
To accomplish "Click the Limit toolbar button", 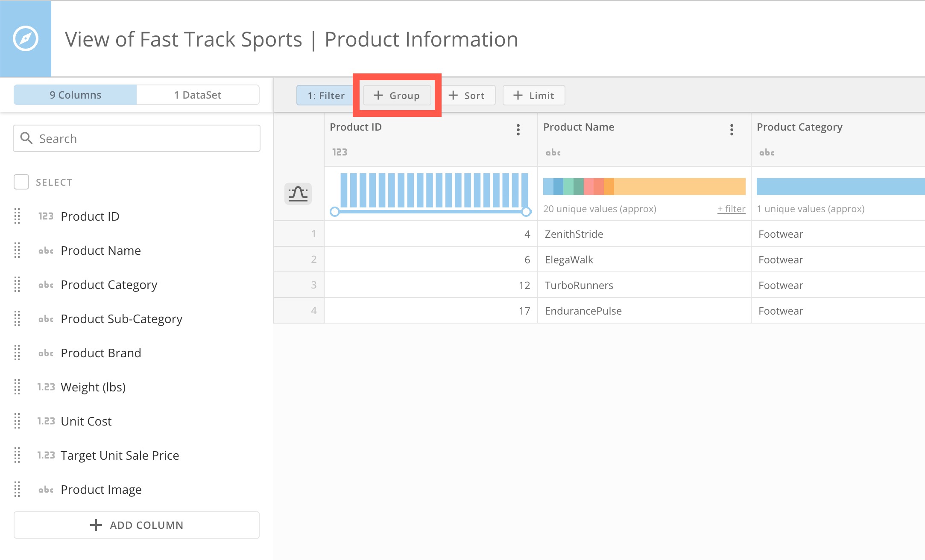I will (x=533, y=95).
